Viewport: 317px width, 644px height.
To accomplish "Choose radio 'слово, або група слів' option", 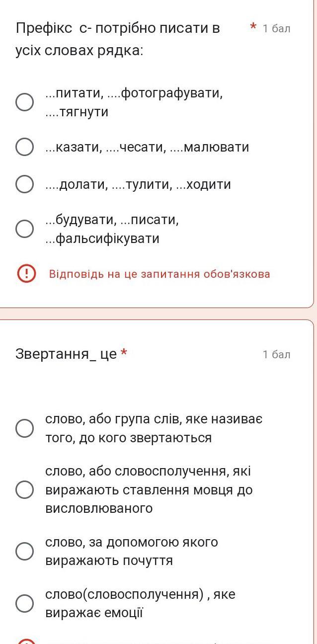I will (x=25, y=428).
